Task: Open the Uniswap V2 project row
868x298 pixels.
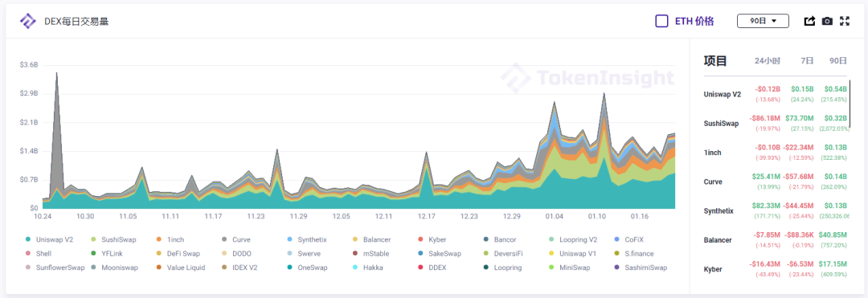Action: point(776,94)
